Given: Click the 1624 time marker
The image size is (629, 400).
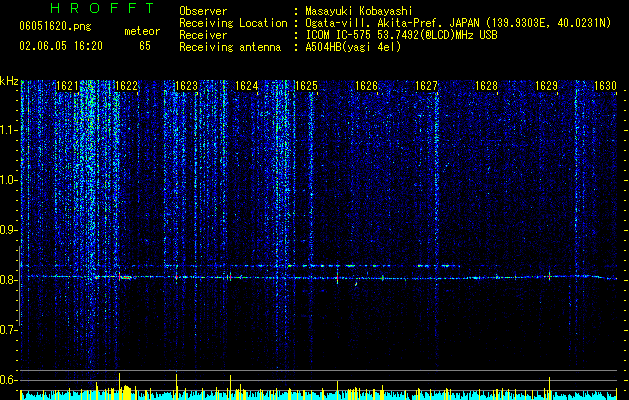Looking at the screenshot, I should point(246,86).
